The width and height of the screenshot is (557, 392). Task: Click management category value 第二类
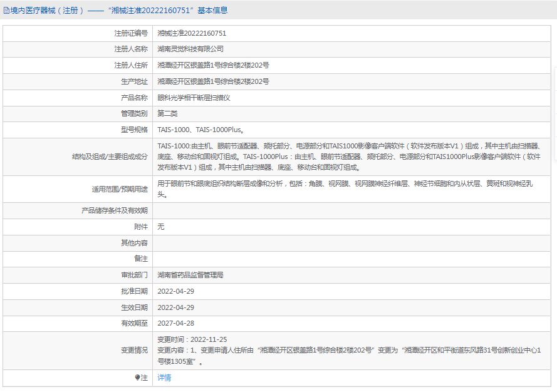167,113
